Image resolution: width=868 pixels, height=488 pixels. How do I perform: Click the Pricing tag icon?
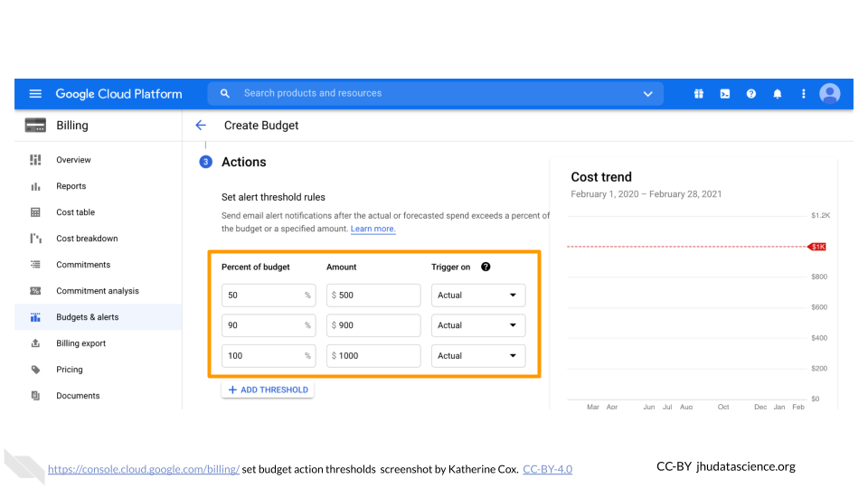[35, 370]
